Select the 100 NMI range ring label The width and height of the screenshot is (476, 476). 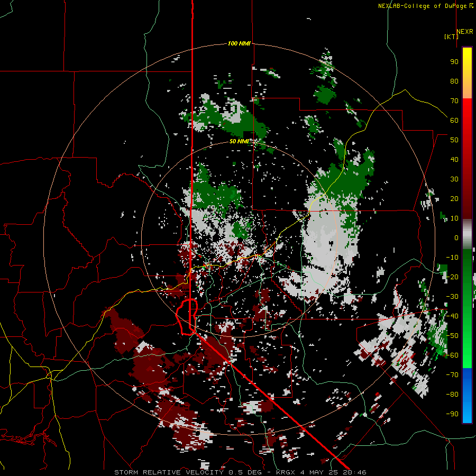[239, 44]
